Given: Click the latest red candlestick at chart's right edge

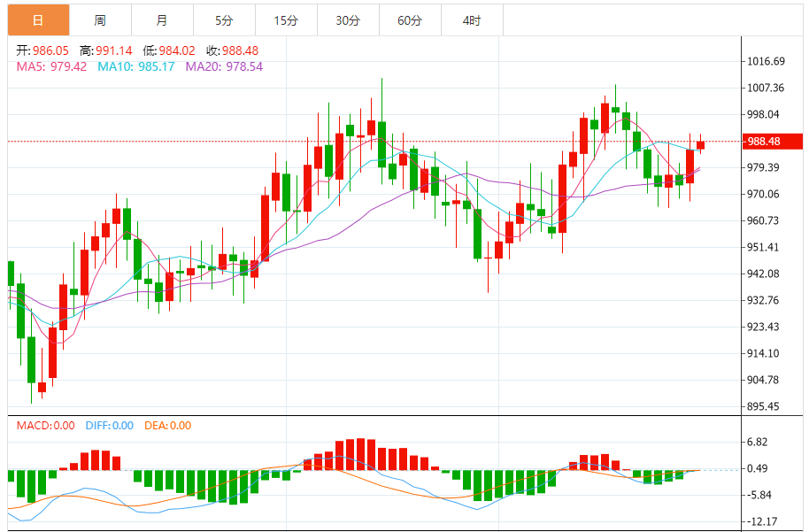Looking at the screenshot, I should pos(701,145).
